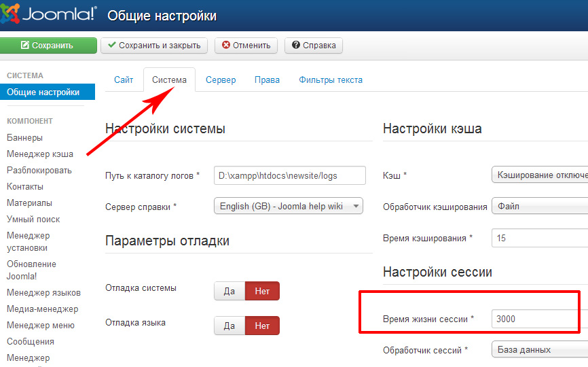The image size is (588, 367).
Task: Switch to the Сайт tab
Action: coord(124,80)
